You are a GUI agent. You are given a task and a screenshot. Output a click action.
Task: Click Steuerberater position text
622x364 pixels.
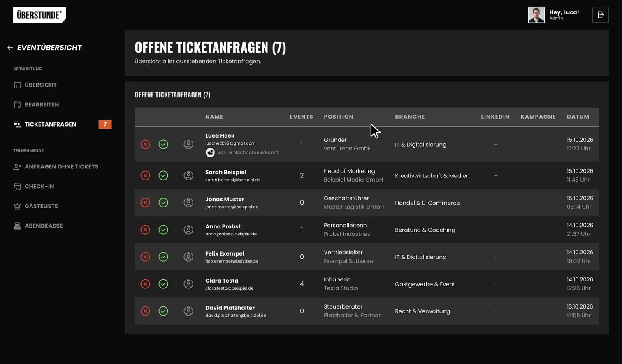343,307
